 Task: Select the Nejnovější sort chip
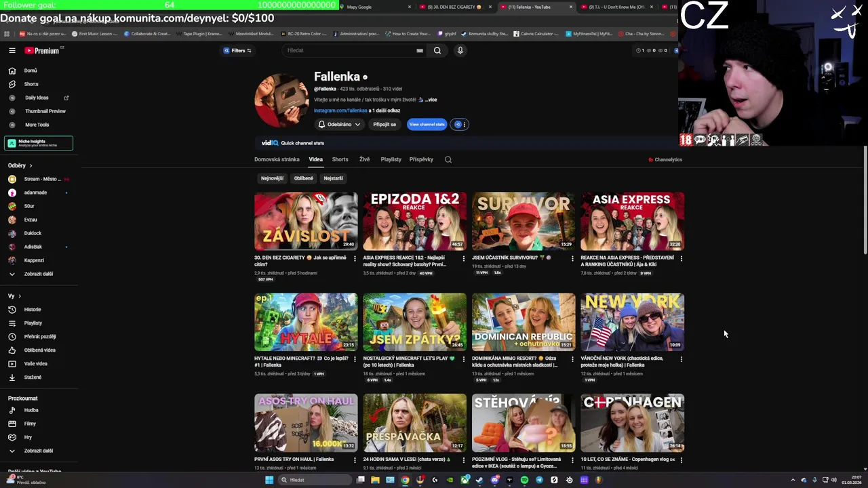click(x=272, y=178)
